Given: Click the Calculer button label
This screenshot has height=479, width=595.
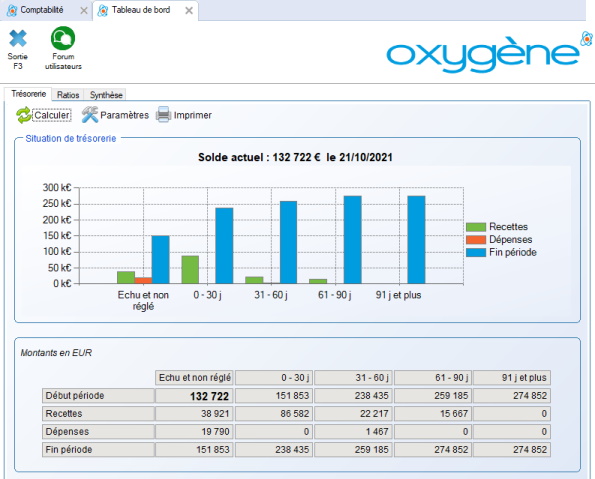Looking at the screenshot, I should (x=52, y=115).
